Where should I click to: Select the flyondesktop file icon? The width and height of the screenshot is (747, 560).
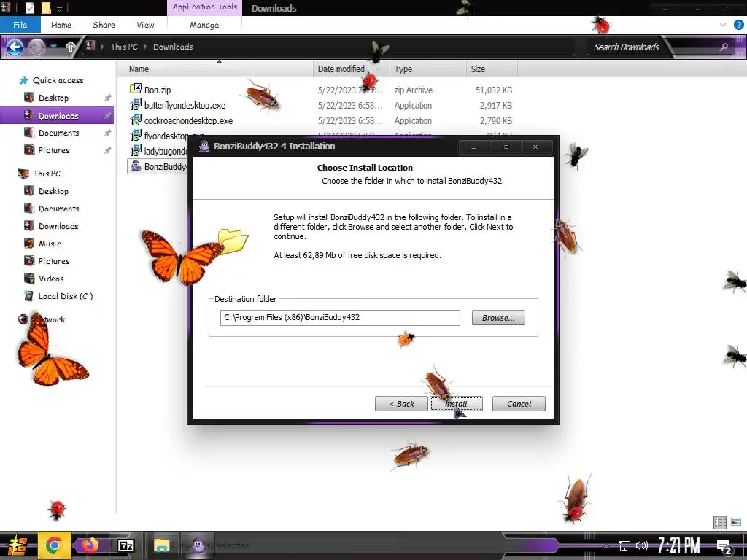point(136,136)
